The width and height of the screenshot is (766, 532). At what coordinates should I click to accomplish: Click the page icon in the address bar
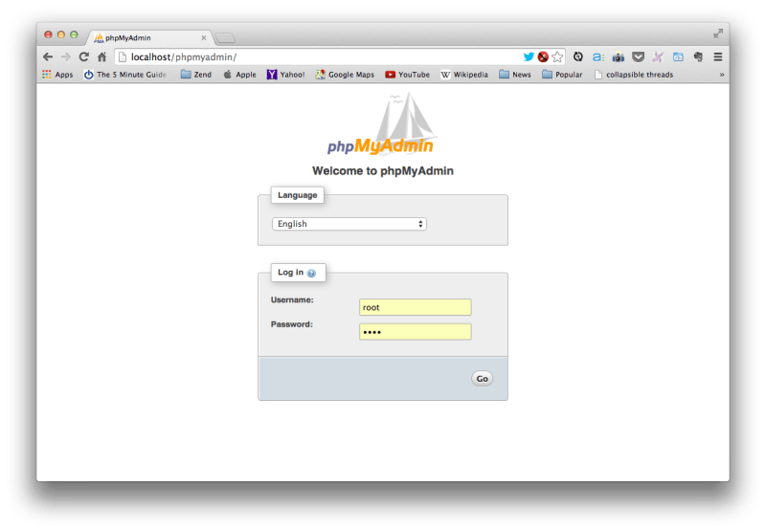point(123,57)
